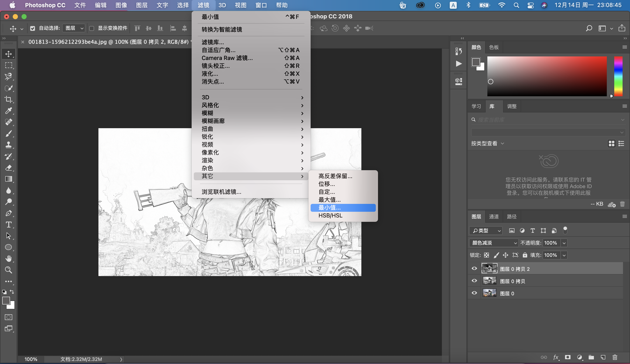This screenshot has width=630, height=364.
Task: Select the Pen tool
Action: [9, 213]
